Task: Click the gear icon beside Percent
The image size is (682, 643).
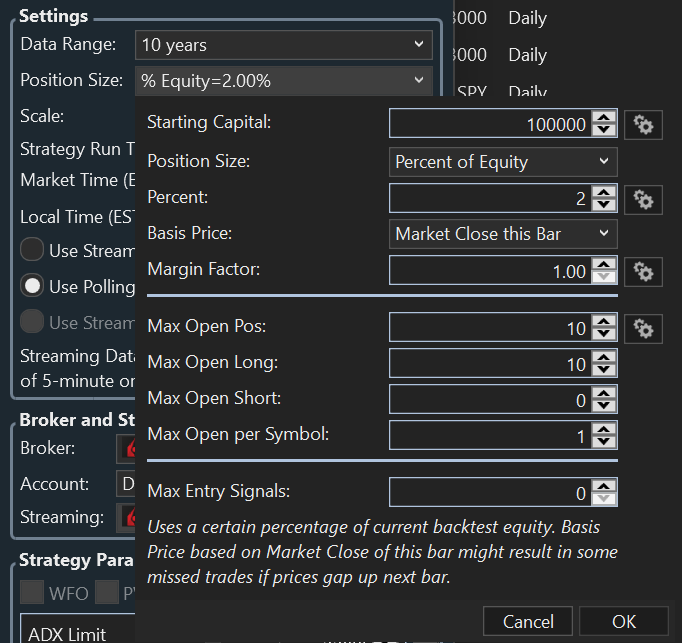Action: [643, 199]
